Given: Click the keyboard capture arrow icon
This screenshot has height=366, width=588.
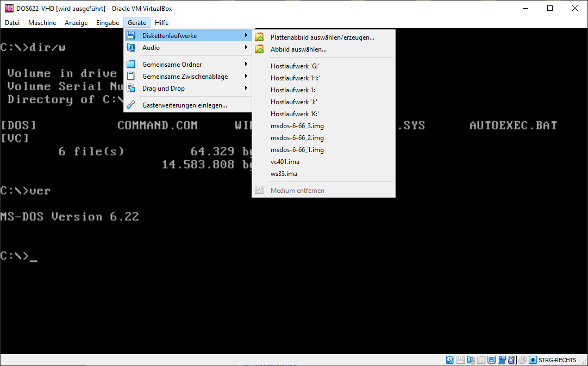Looking at the screenshot, I should pos(533,359).
